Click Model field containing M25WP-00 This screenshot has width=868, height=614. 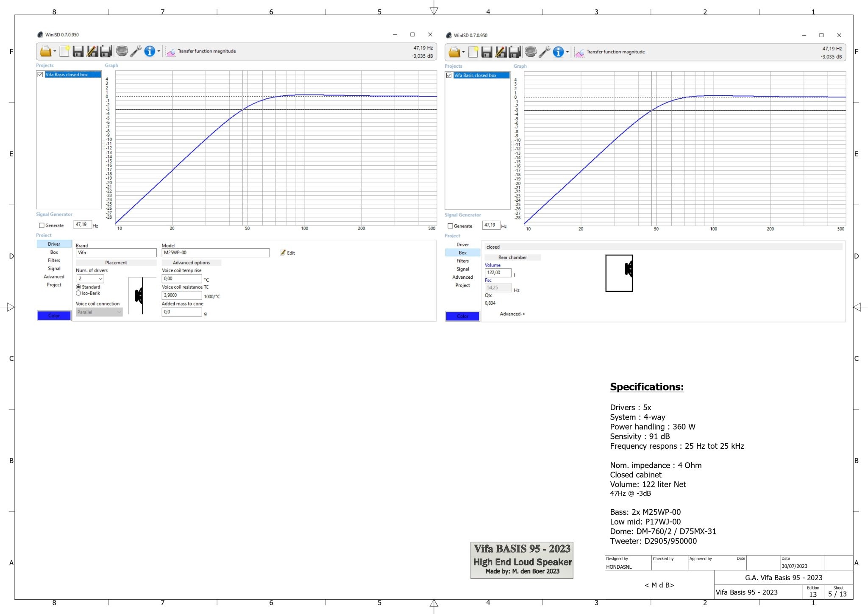click(x=215, y=253)
